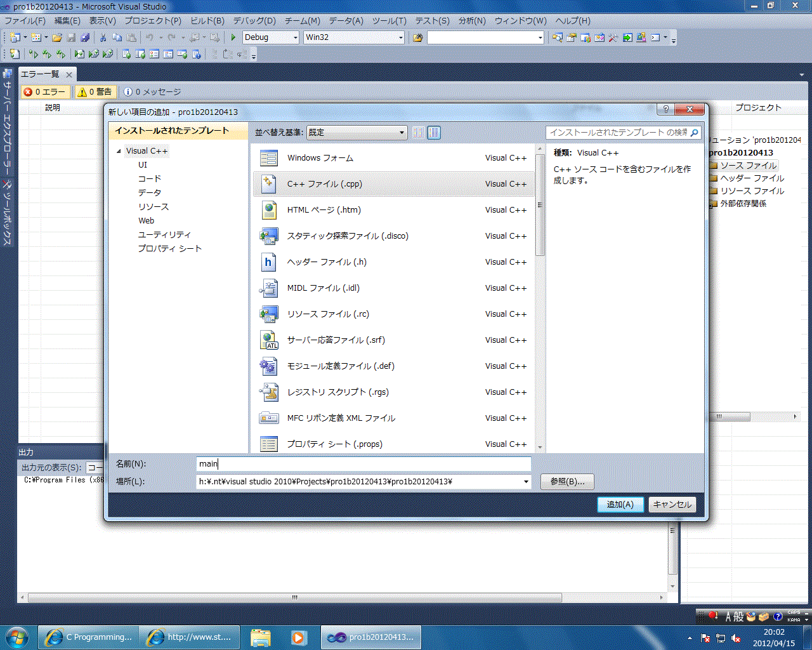Select コード under Visual C++ tree
This screenshot has width=812, height=650.
[x=150, y=179]
